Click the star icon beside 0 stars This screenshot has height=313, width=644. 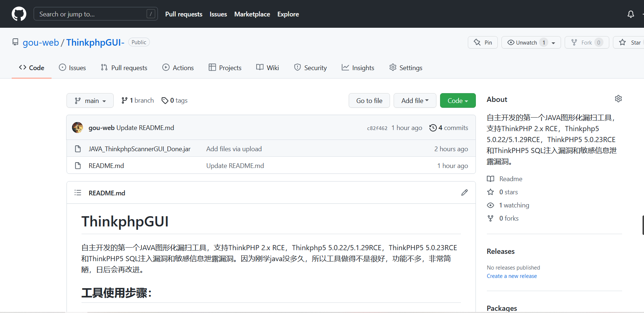490,192
